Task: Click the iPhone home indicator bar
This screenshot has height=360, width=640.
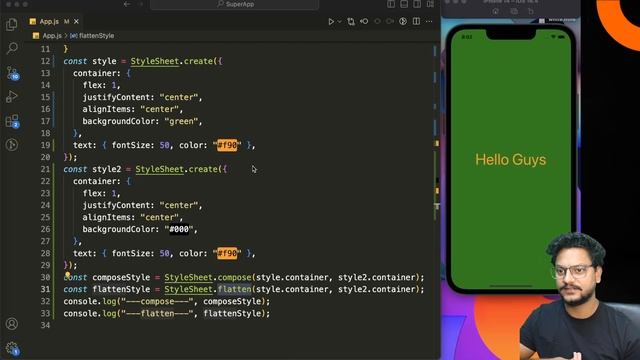Action: click(511, 286)
